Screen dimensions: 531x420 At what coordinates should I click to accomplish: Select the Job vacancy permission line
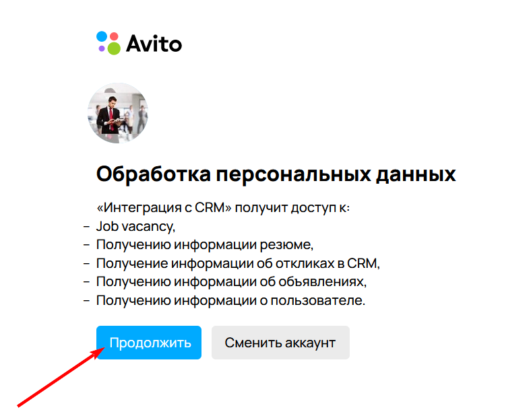tap(136, 226)
